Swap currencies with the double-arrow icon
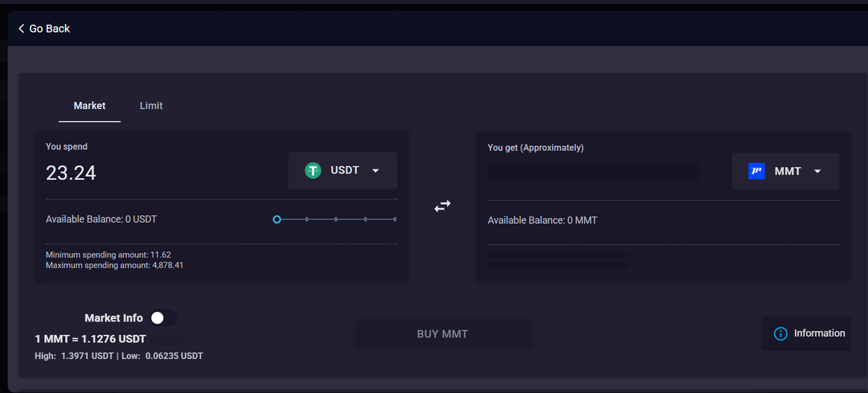This screenshot has width=868, height=393. point(442,206)
